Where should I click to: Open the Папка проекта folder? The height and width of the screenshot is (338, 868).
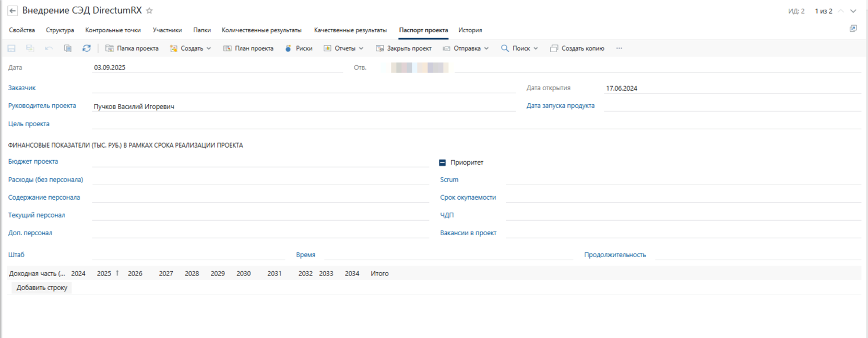132,49
